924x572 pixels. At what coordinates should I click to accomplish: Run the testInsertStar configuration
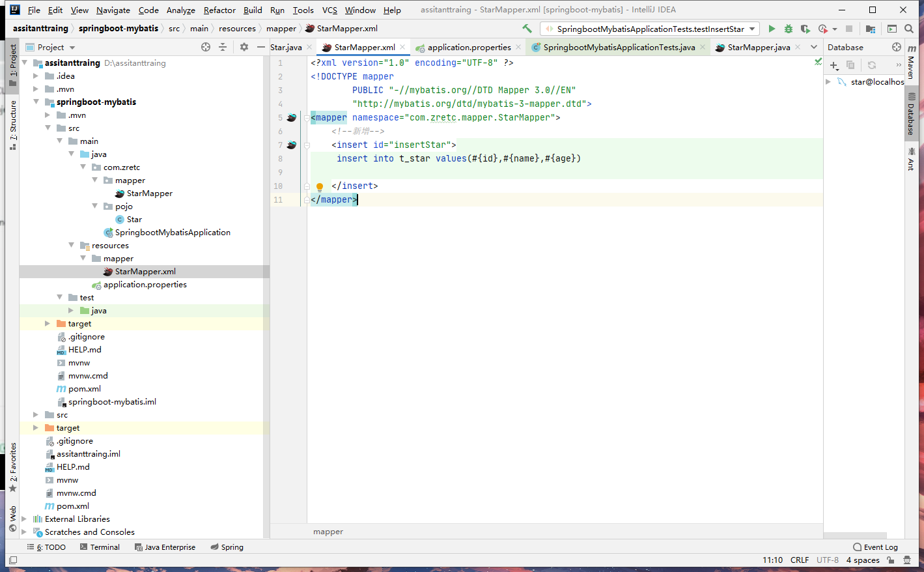click(772, 29)
